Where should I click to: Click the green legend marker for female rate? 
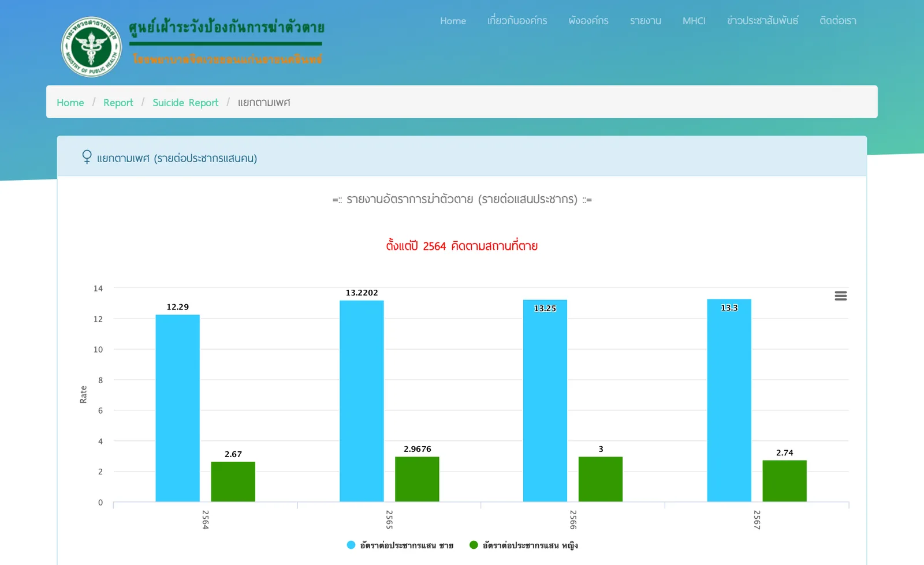coord(474,545)
